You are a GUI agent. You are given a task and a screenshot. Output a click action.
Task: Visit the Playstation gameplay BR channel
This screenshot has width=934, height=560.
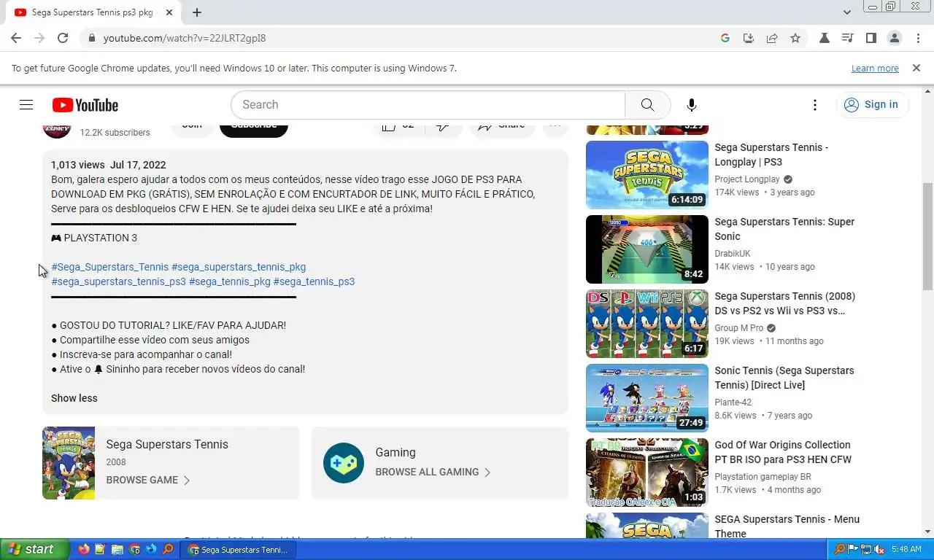[763, 477]
